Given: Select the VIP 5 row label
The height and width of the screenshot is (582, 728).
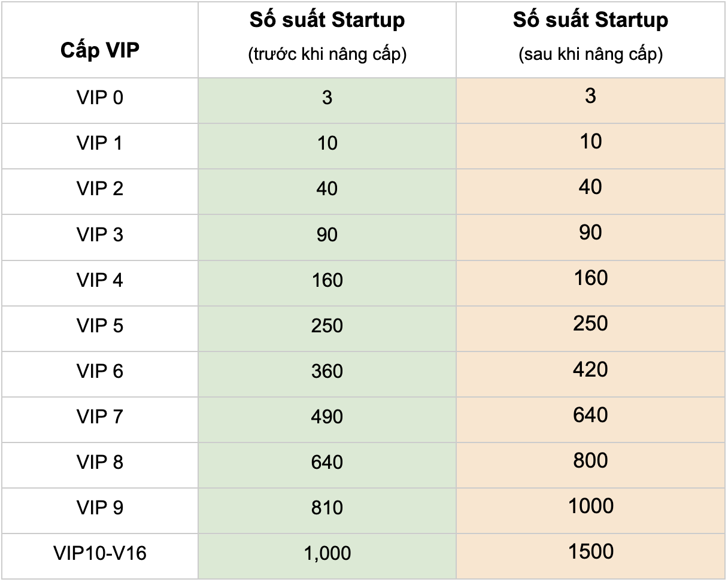Looking at the screenshot, I should tap(99, 326).
